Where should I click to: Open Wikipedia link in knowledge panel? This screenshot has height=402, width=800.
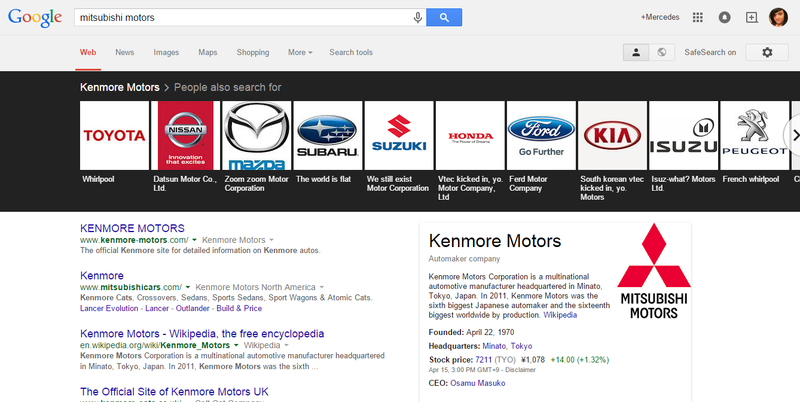point(560,315)
